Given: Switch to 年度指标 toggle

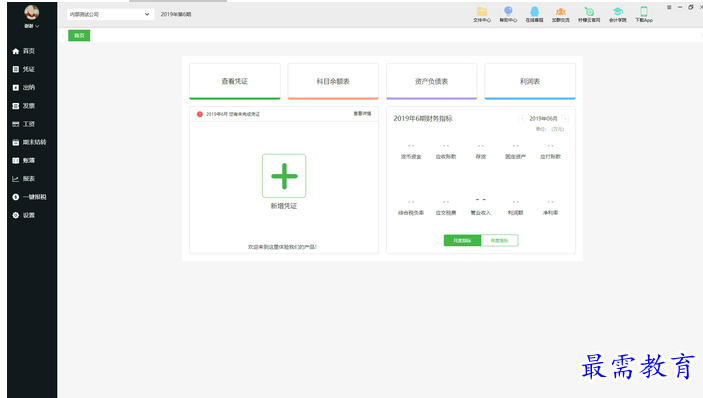Looking at the screenshot, I should [x=499, y=241].
